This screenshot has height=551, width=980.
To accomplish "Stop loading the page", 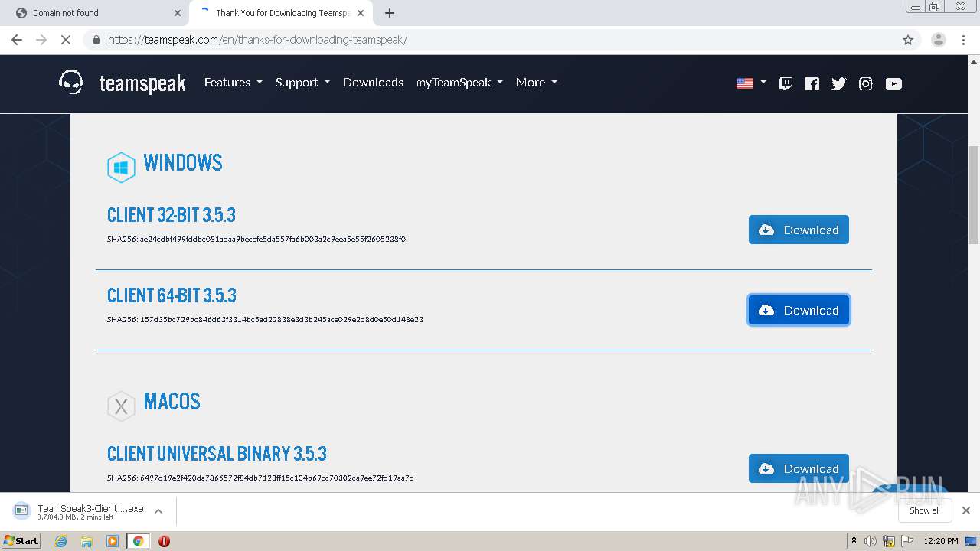I will pos(66,40).
